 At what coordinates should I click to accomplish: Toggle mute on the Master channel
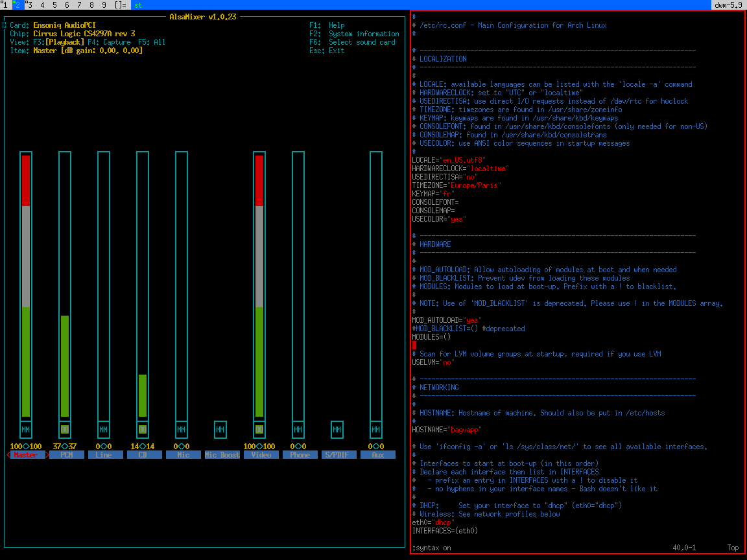[x=26, y=429]
